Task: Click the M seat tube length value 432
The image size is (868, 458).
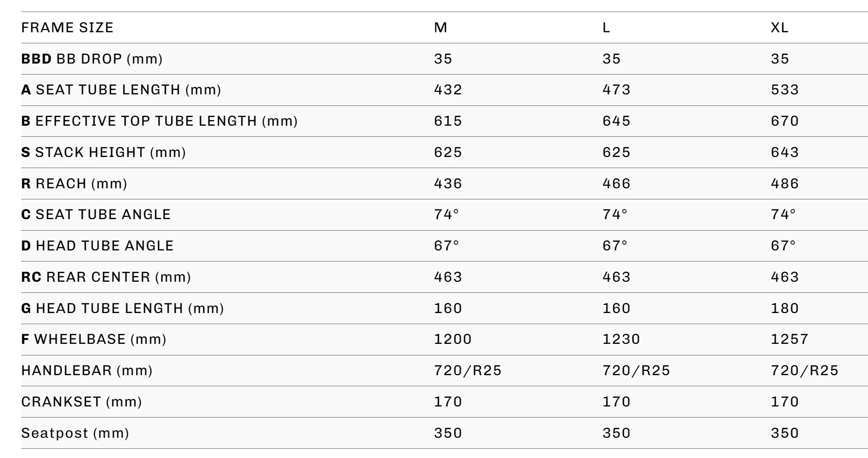Action: (x=448, y=90)
